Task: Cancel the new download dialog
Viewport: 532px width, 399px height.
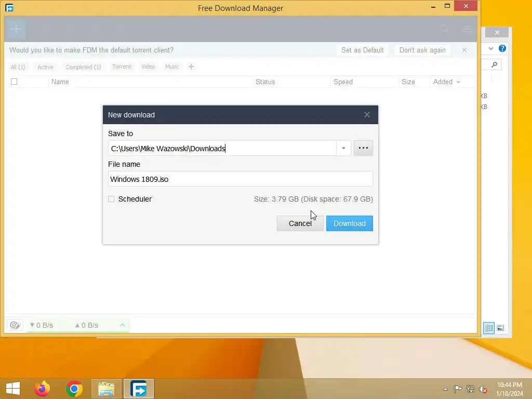Action: pyautogui.click(x=300, y=223)
